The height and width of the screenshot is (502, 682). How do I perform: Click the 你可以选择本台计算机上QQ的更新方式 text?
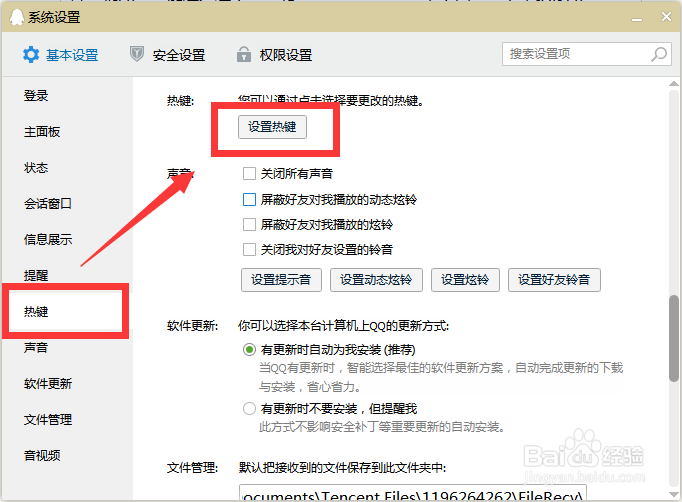[344, 326]
